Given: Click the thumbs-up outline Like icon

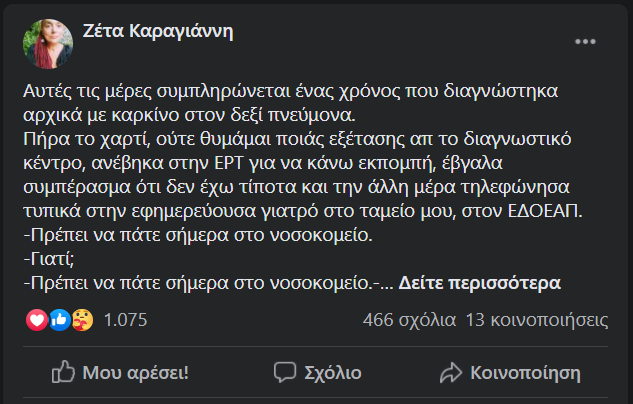Looking at the screenshot, I should click(63, 372).
